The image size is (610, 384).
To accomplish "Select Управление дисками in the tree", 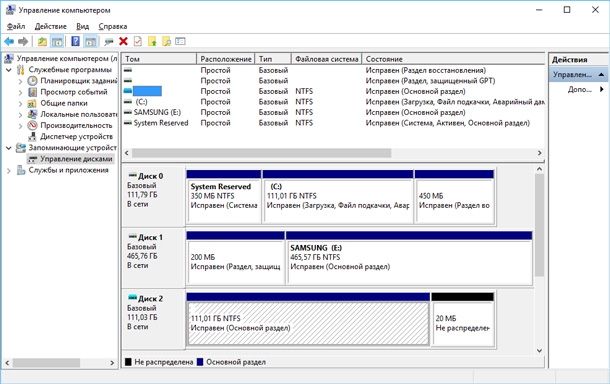I will coord(76,159).
